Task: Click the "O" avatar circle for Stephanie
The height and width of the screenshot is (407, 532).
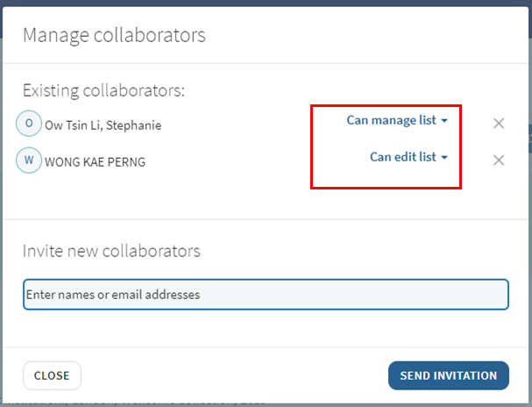Action: (29, 124)
